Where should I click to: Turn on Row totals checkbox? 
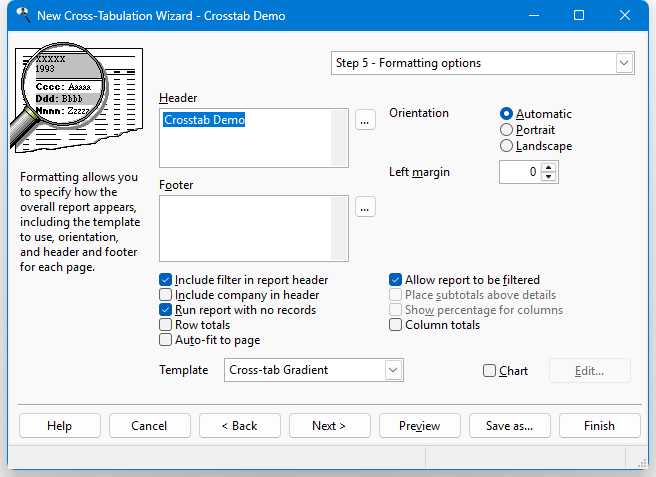click(x=166, y=325)
